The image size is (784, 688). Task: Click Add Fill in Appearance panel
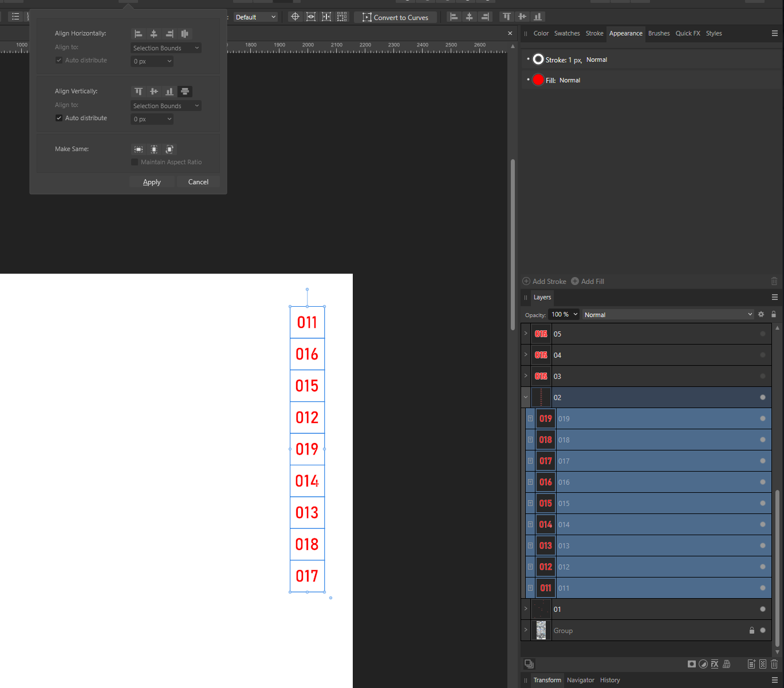click(588, 281)
